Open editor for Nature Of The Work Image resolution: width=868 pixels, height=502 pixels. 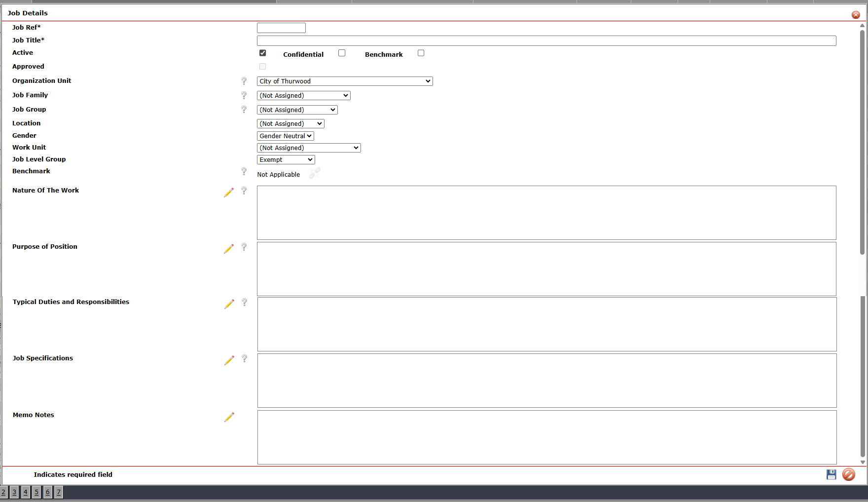228,193
